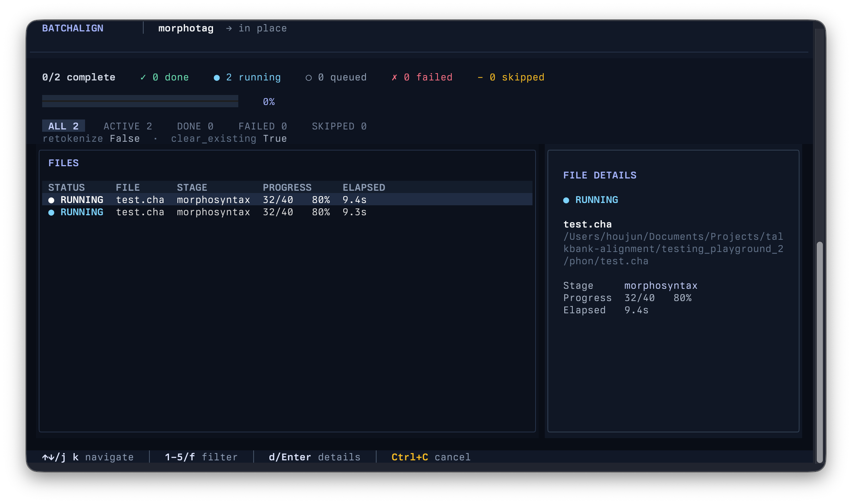This screenshot has height=504, width=852.
Task: Switch to the ACTIVE 2 tab
Action: click(128, 126)
